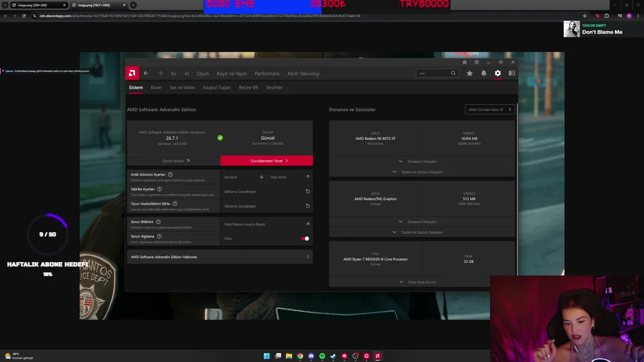The height and width of the screenshot is (362, 644).
Task: Open a new browser tab
Action: [x=133, y=5]
